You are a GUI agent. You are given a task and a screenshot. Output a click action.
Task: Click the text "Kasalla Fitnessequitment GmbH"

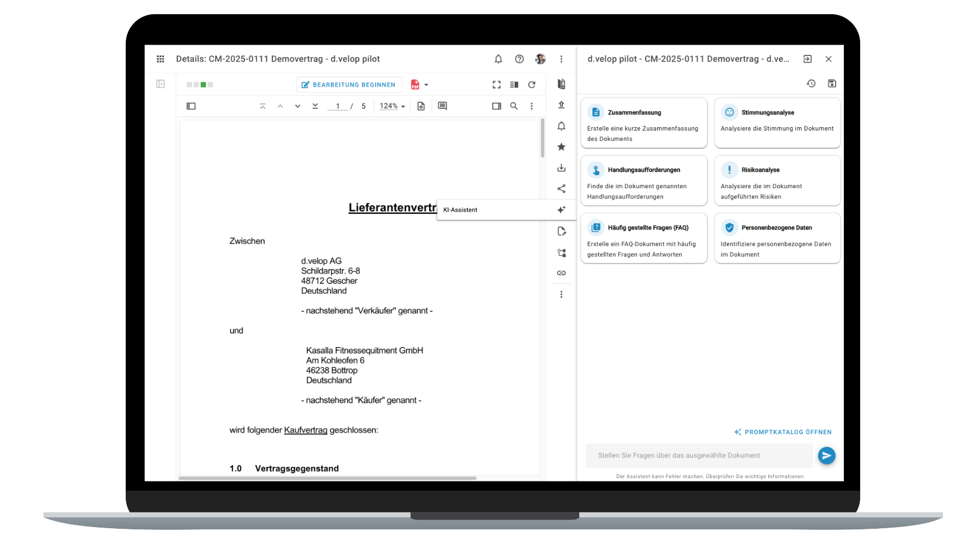tap(365, 350)
